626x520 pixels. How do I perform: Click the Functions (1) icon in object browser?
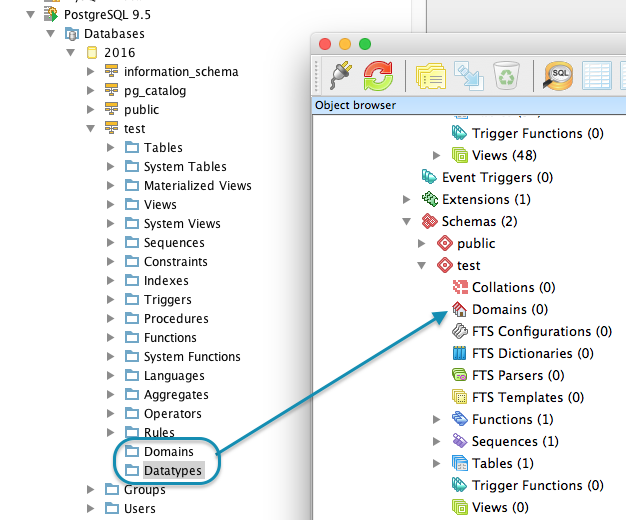[x=460, y=419]
